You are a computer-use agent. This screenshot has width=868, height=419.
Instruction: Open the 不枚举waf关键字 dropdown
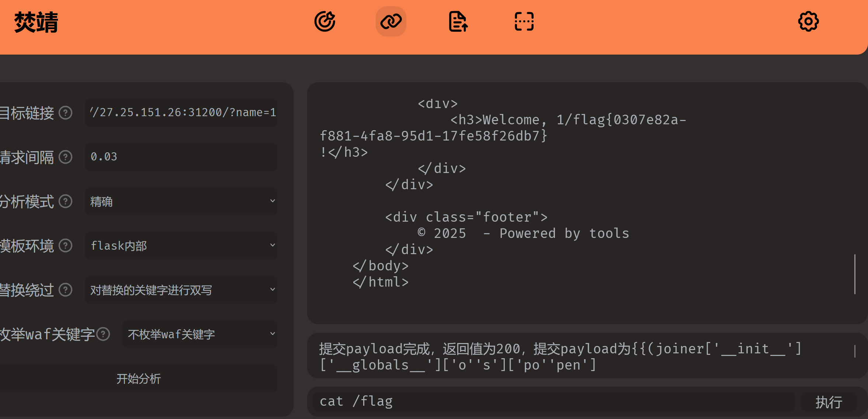(x=199, y=334)
